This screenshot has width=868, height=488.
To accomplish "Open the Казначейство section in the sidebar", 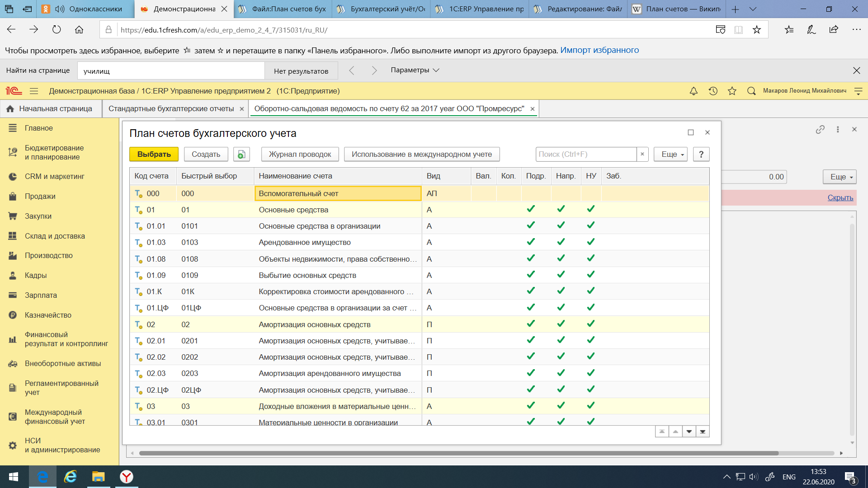I will pyautogui.click(x=48, y=315).
